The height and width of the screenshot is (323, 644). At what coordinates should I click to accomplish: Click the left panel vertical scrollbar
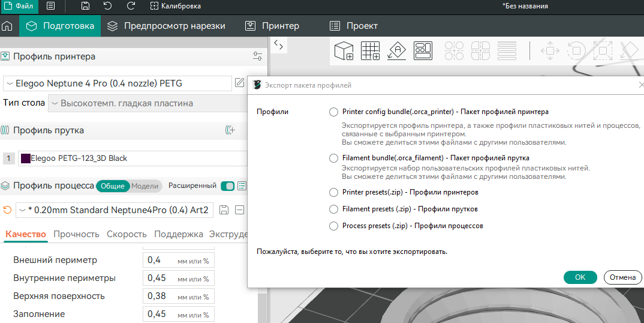(x=262, y=307)
